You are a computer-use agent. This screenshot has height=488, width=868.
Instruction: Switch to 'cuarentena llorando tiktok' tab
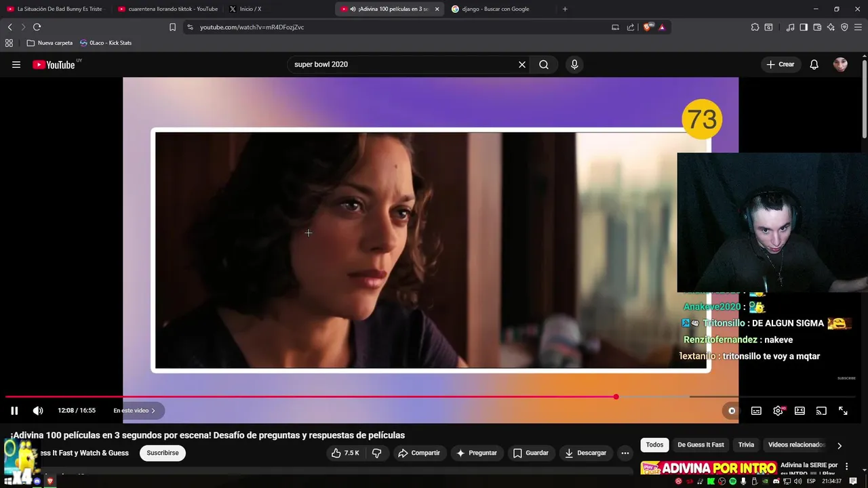click(167, 9)
